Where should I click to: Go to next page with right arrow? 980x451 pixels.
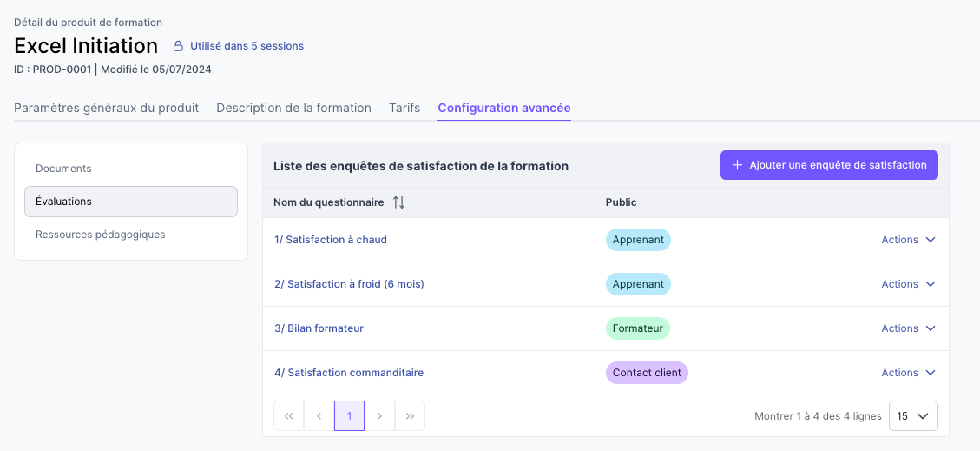[379, 416]
